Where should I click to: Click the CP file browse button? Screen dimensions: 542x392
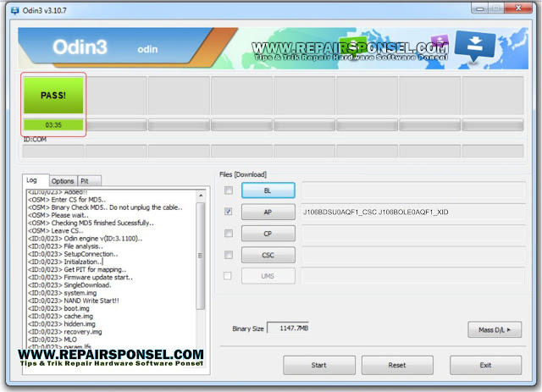click(x=268, y=234)
